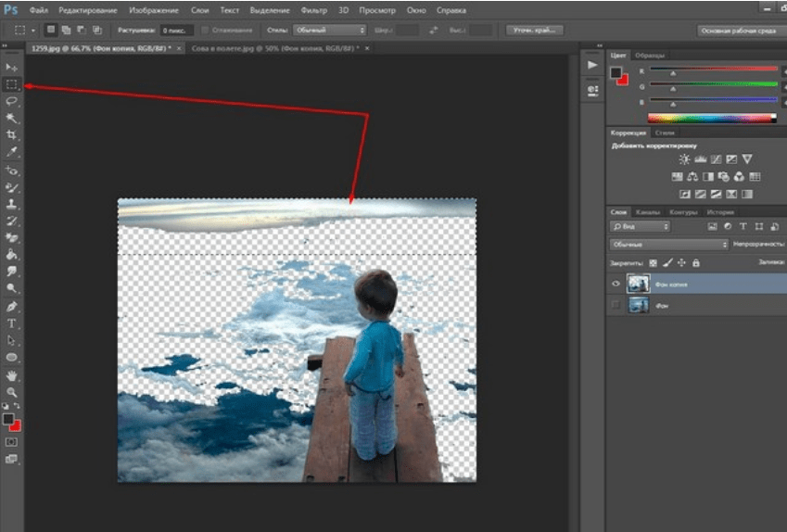The width and height of the screenshot is (787, 532).
Task: Toggle lock image pixels
Action: (667, 263)
